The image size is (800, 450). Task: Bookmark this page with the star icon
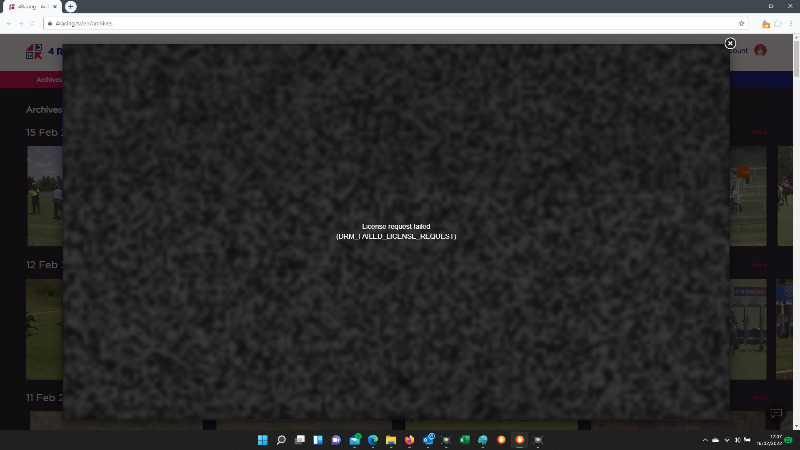[x=741, y=23]
